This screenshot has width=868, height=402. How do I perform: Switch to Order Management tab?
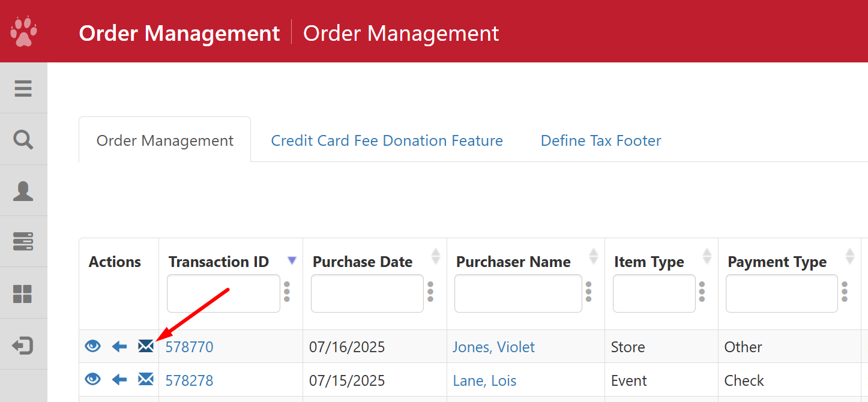point(164,140)
